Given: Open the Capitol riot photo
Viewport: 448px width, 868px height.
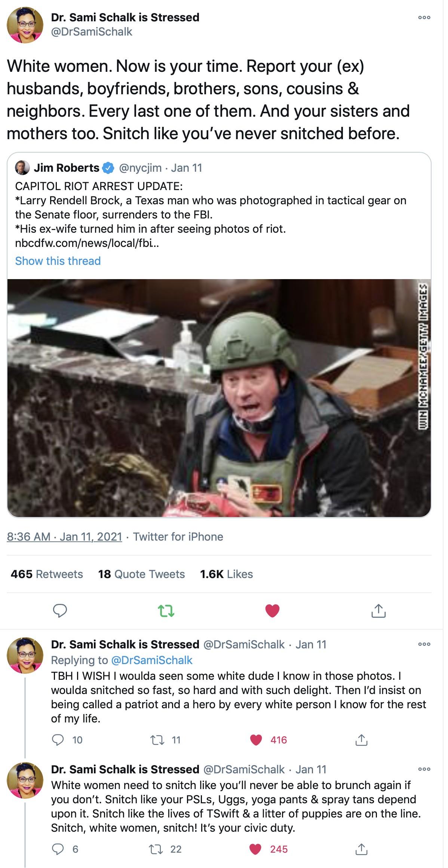Looking at the screenshot, I should (219, 398).
